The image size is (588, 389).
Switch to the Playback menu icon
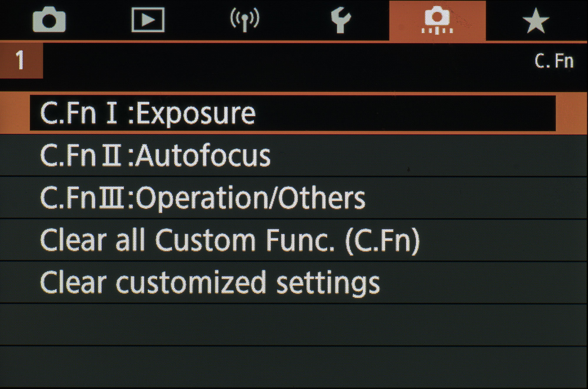148,20
